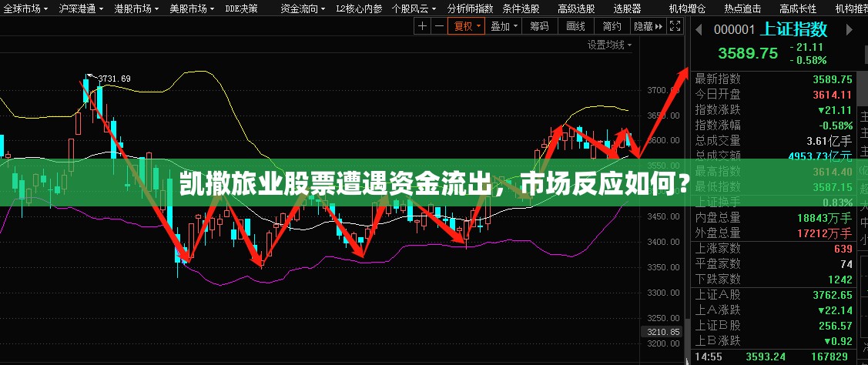868x365 pixels.
Task: Click the 上证B股 row
Action: 773,326
